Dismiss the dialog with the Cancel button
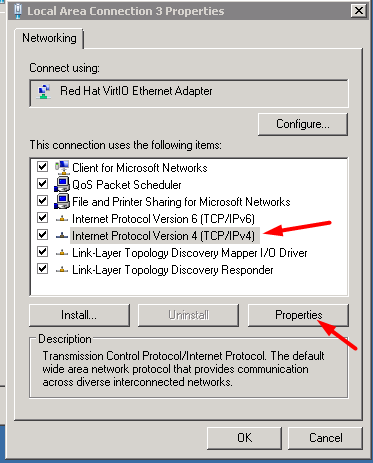 (325, 438)
